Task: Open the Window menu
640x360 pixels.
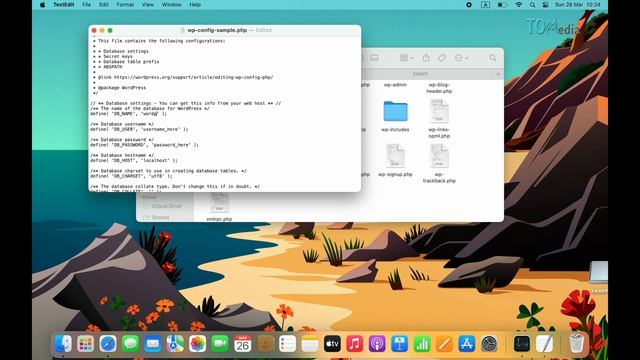Action: [171, 4]
